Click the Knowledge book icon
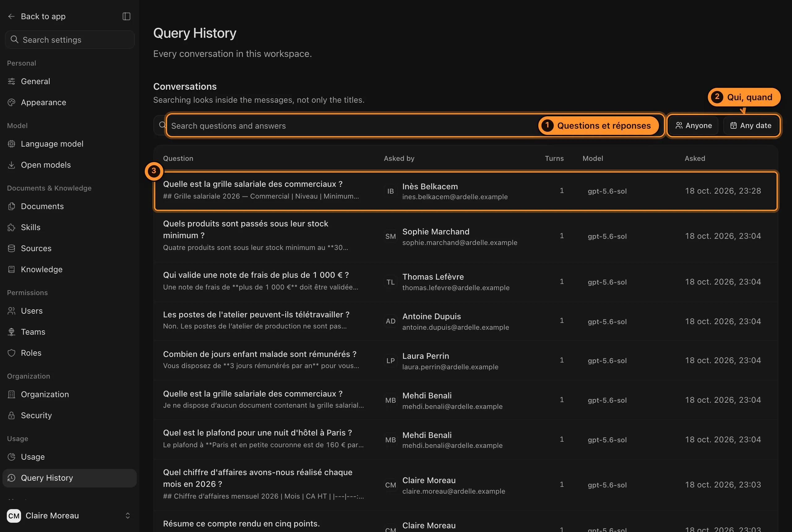This screenshot has height=532, width=792. (x=11, y=269)
